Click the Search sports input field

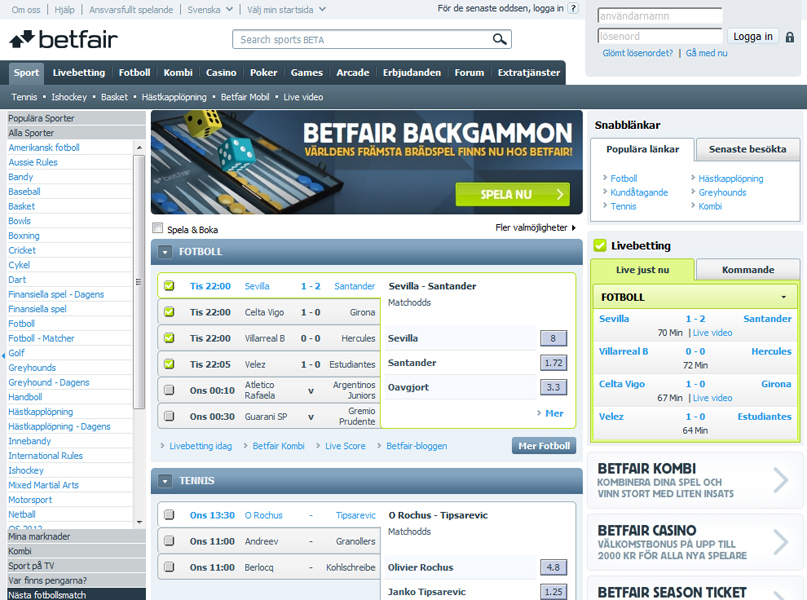362,40
